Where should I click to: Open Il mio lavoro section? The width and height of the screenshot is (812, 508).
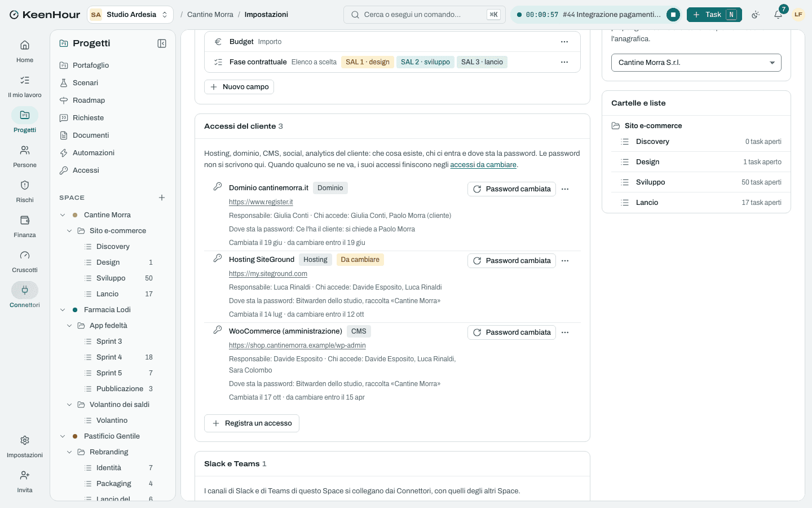[25, 86]
